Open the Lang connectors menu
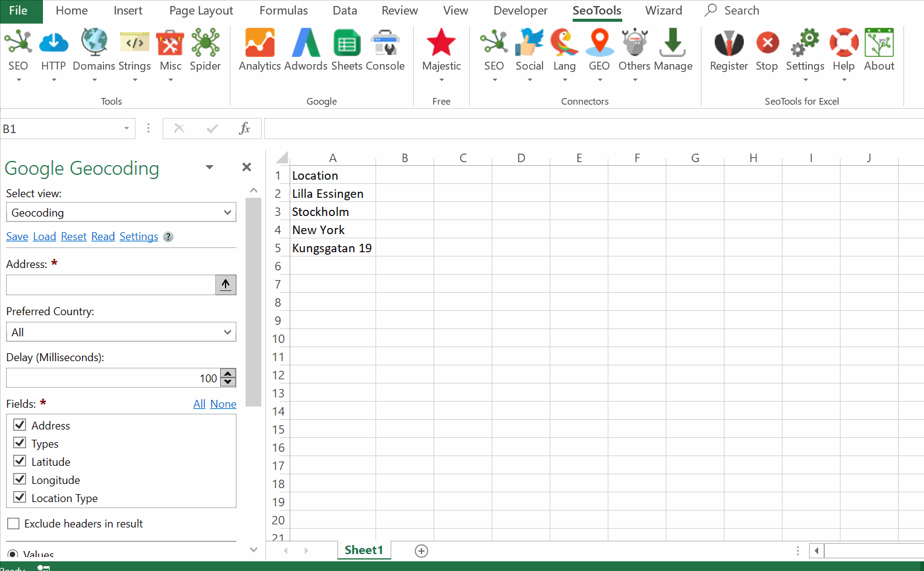Viewport: 924px width, 571px height. point(564,54)
